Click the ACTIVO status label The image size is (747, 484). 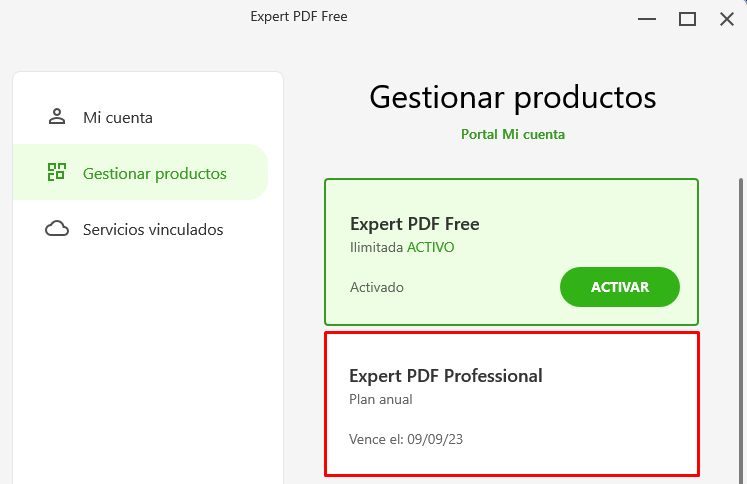(430, 247)
